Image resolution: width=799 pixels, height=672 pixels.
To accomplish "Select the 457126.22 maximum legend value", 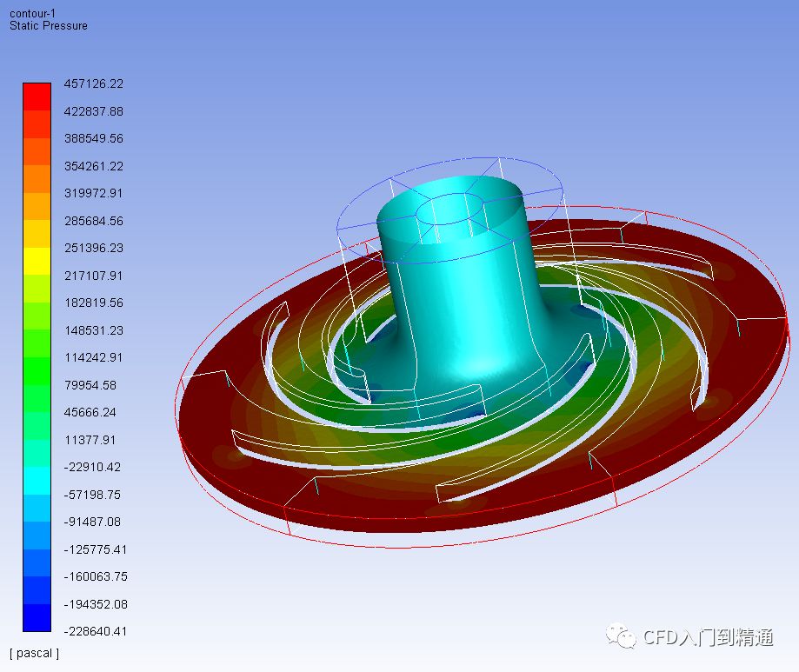I will pyautogui.click(x=94, y=83).
